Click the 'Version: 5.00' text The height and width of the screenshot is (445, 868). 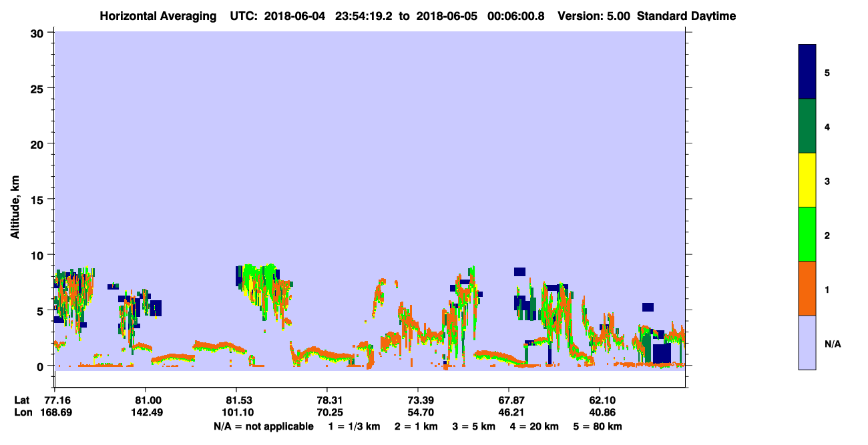[594, 16]
